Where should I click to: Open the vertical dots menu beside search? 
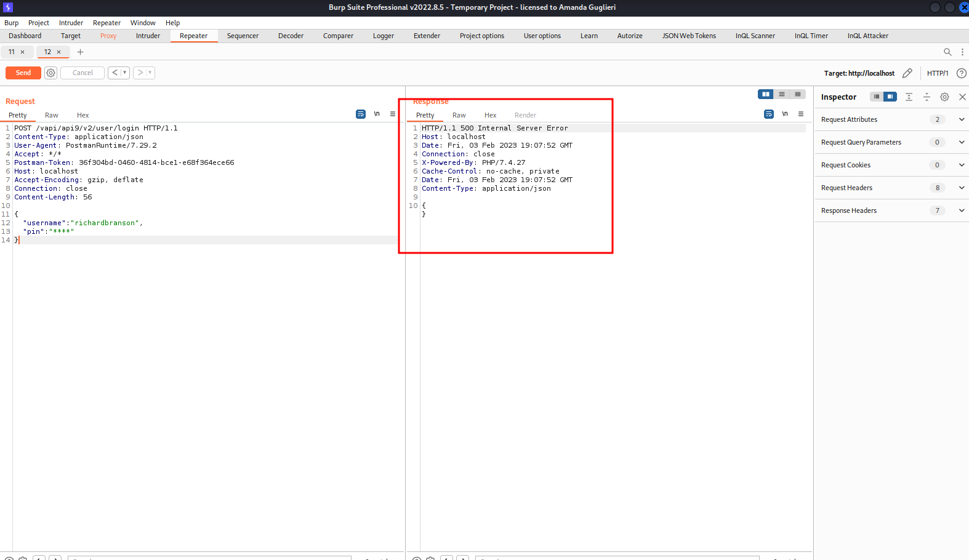pyautogui.click(x=962, y=52)
